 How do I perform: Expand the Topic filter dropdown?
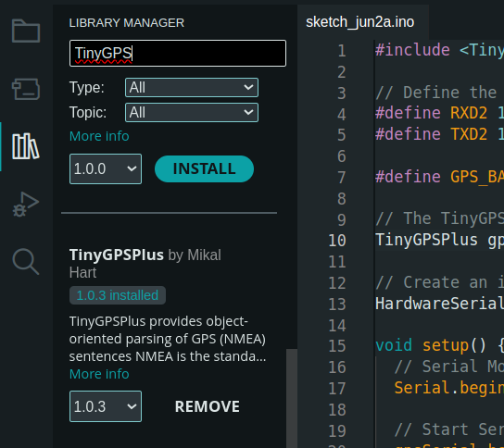point(192,112)
